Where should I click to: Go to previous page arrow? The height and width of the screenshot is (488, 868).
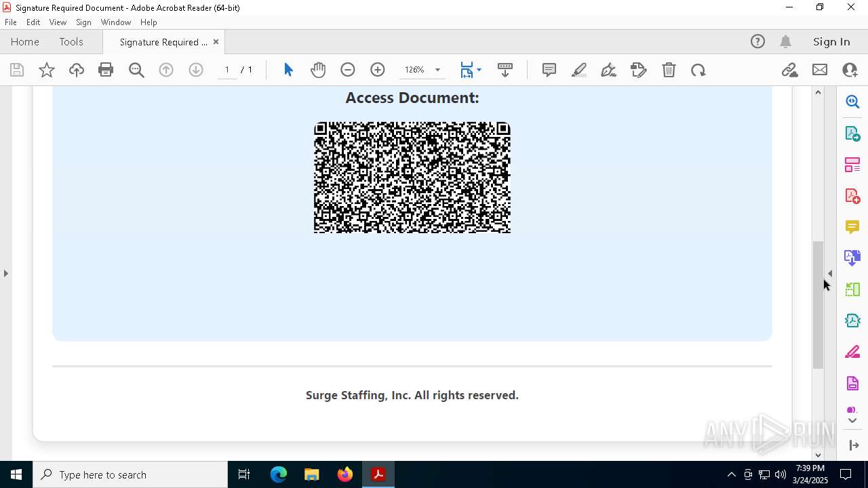tap(166, 70)
